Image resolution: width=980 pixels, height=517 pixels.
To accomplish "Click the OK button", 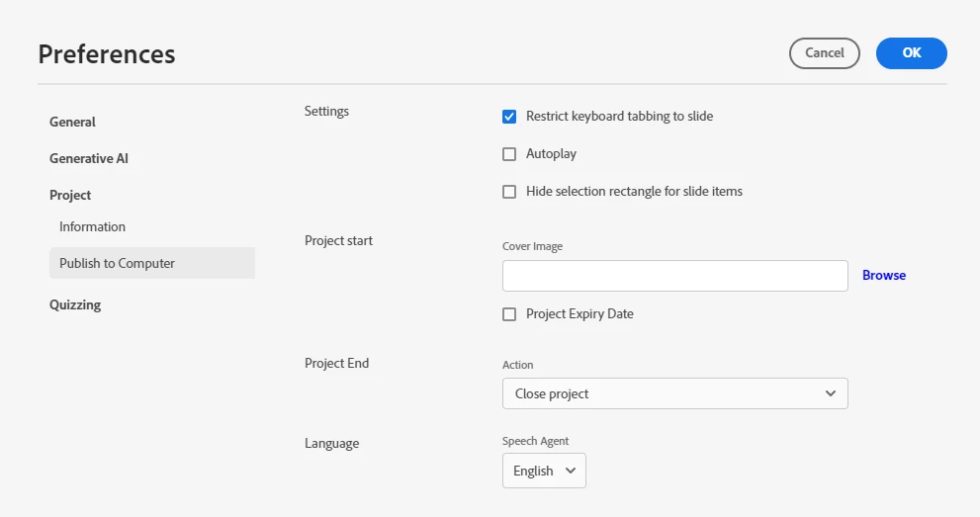I will 911,53.
